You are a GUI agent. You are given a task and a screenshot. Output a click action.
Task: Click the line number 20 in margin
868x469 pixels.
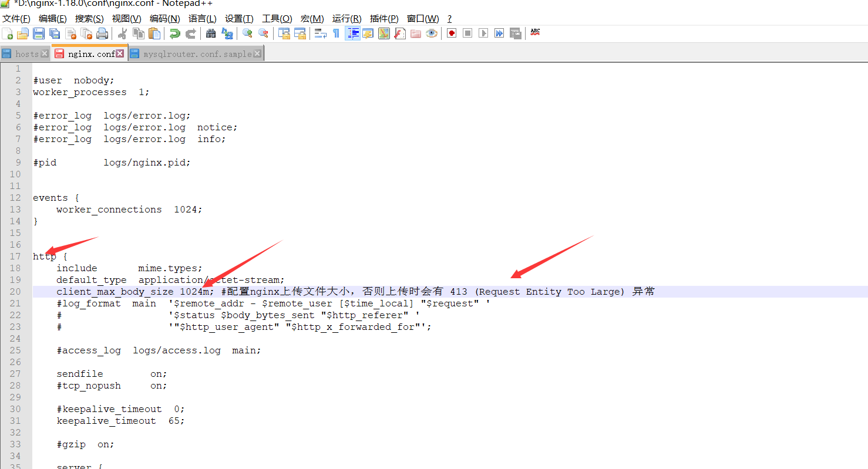[15, 292]
